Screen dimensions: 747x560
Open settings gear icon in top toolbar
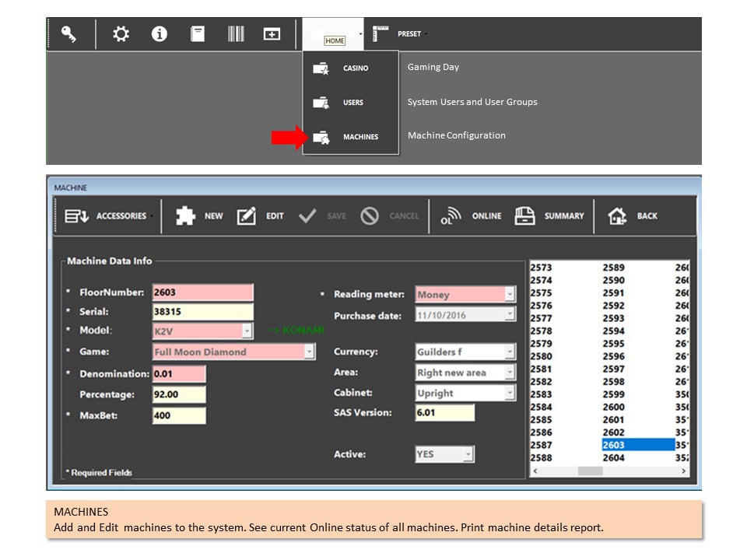coord(121,33)
